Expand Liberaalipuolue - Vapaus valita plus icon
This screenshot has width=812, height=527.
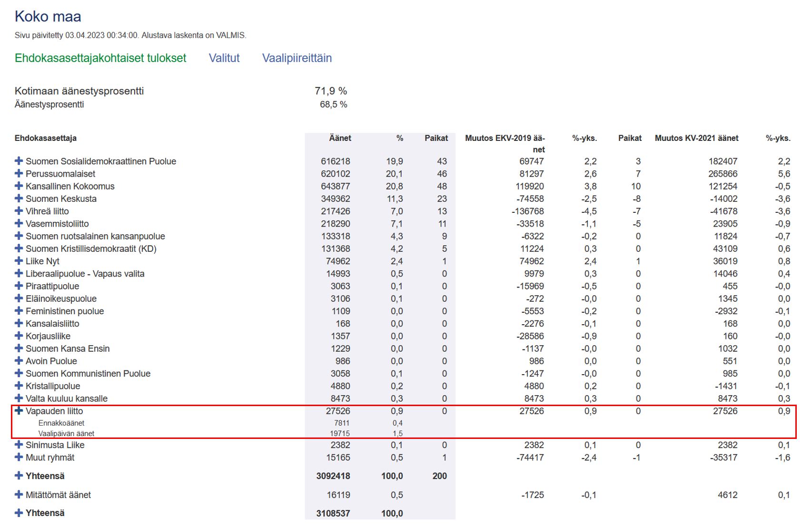click(19, 273)
